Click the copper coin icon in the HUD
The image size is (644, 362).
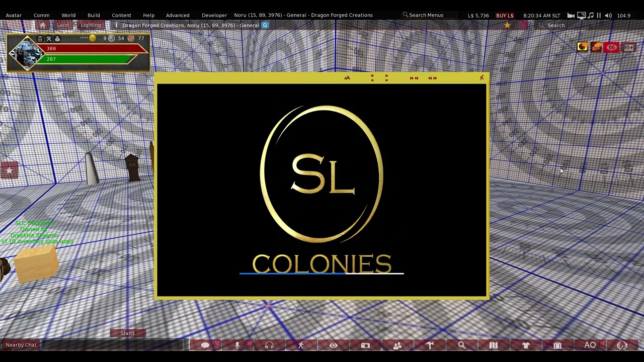(131, 38)
